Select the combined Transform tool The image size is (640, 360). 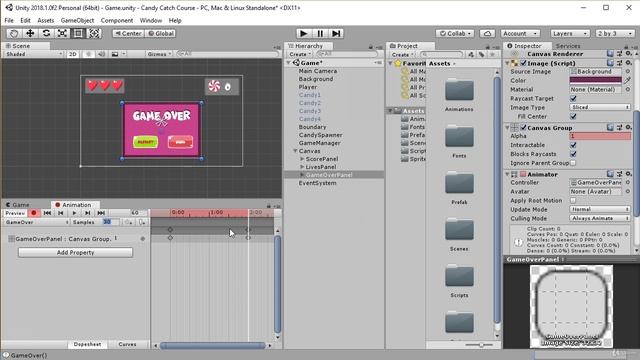click(94, 33)
